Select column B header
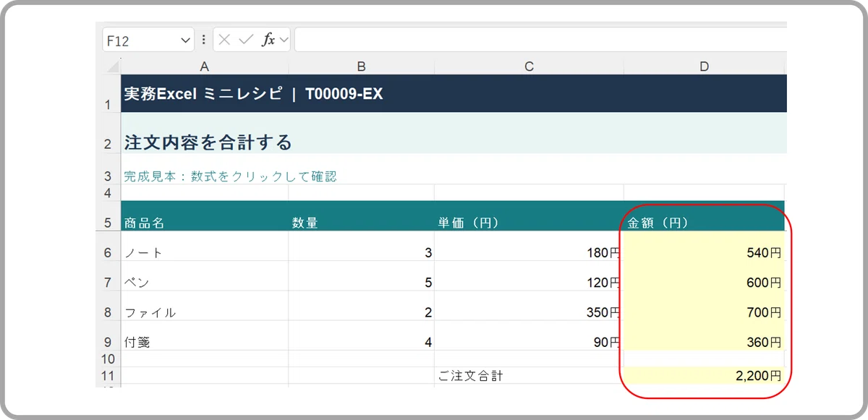Viewport: 868px width, 420px height. pyautogui.click(x=361, y=67)
